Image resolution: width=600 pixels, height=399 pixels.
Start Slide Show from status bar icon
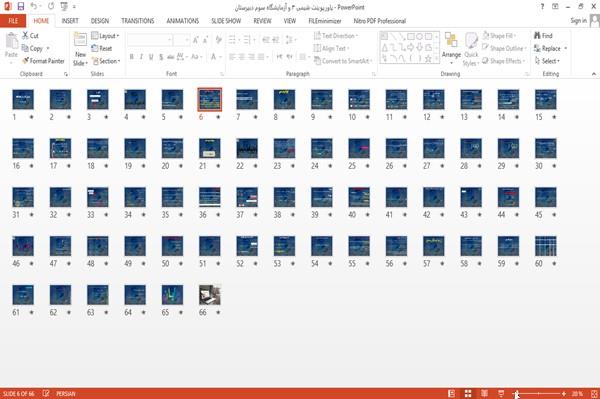click(x=501, y=393)
